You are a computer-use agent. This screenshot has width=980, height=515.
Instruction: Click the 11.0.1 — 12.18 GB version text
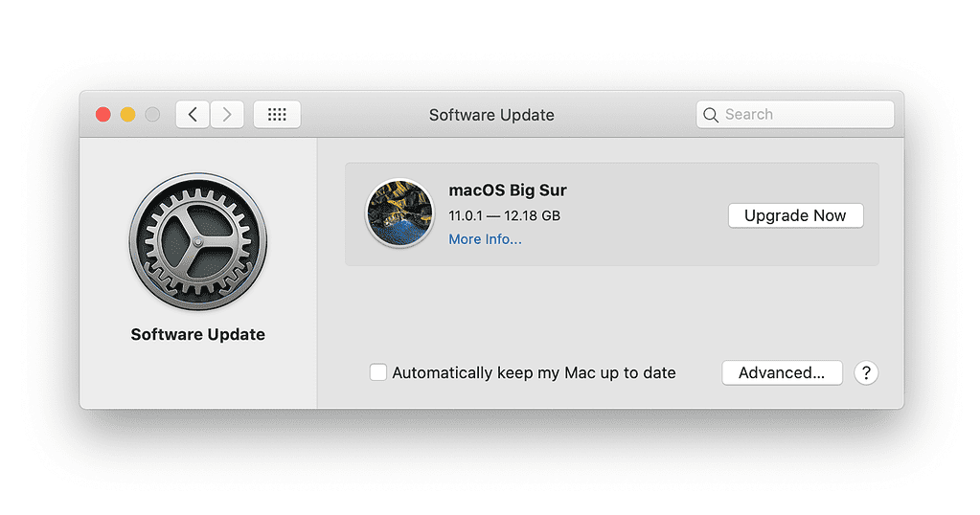pos(504,215)
